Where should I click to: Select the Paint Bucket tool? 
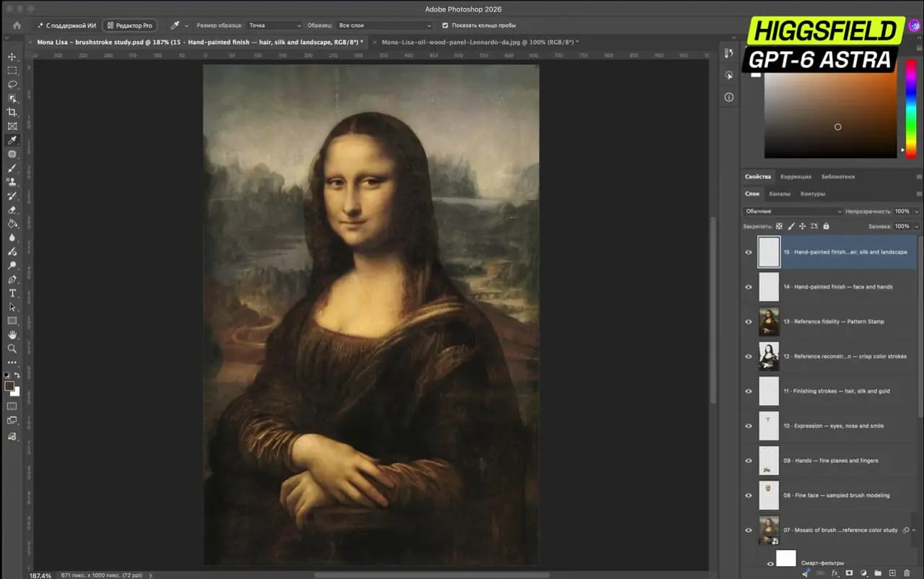tap(12, 224)
